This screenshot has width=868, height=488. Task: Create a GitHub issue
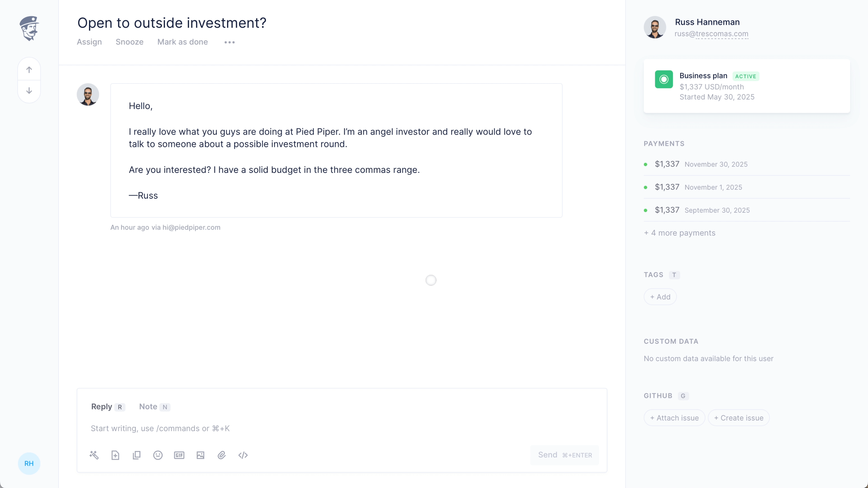[738, 418]
